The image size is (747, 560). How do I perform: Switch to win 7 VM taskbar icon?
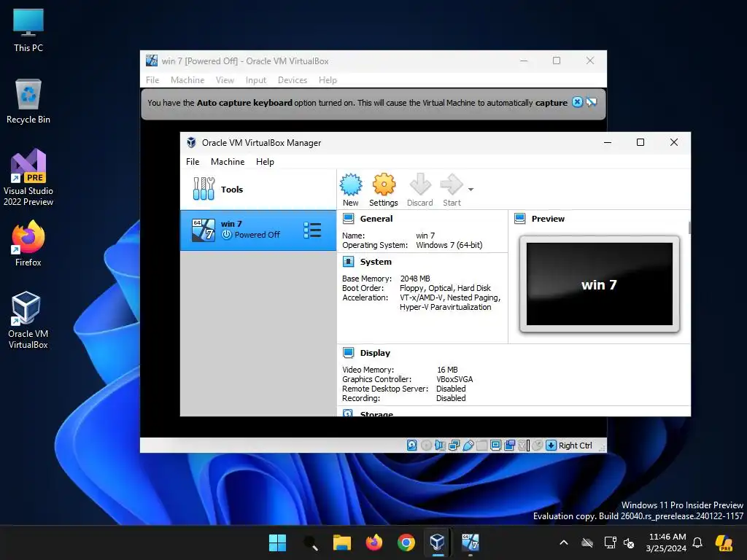click(x=471, y=542)
